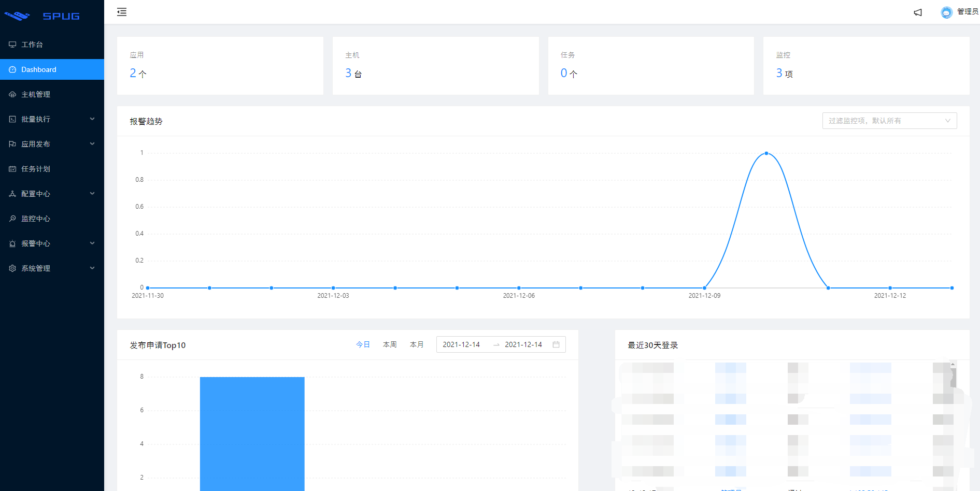The image size is (980, 491).
Task: Click the peak data point on 报警趋势 chart
Action: click(766, 153)
